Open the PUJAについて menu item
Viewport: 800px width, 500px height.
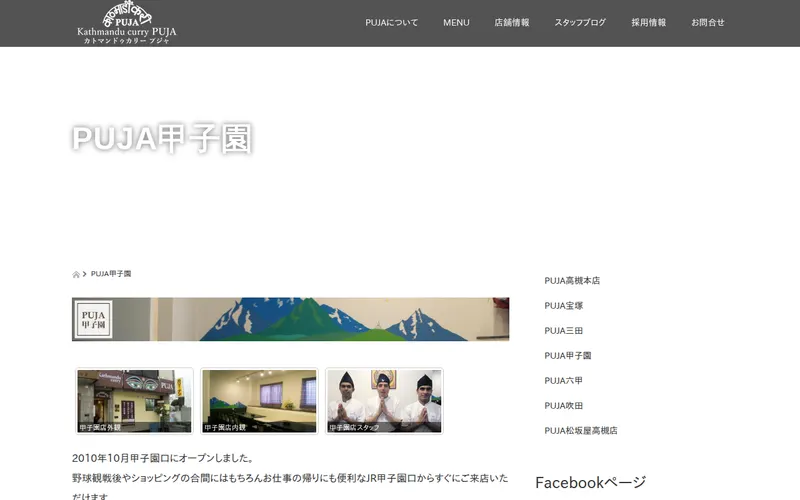pyautogui.click(x=391, y=22)
